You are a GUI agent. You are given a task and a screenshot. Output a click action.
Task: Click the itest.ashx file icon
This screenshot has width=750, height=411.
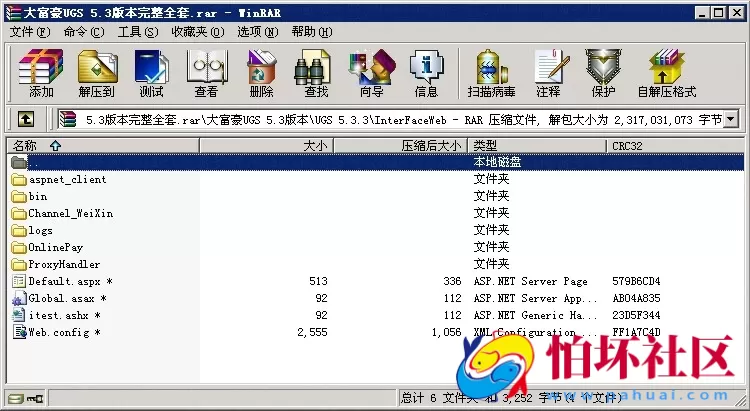click(19, 315)
